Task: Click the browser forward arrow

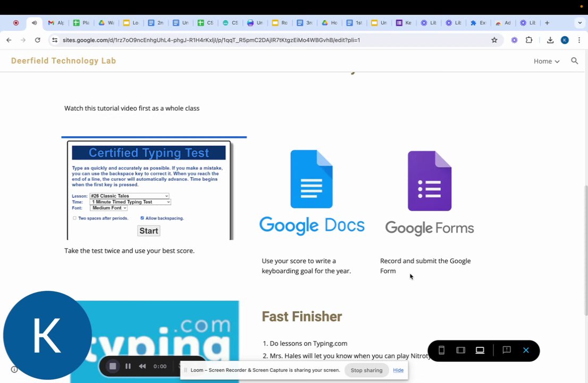Action: (23, 40)
